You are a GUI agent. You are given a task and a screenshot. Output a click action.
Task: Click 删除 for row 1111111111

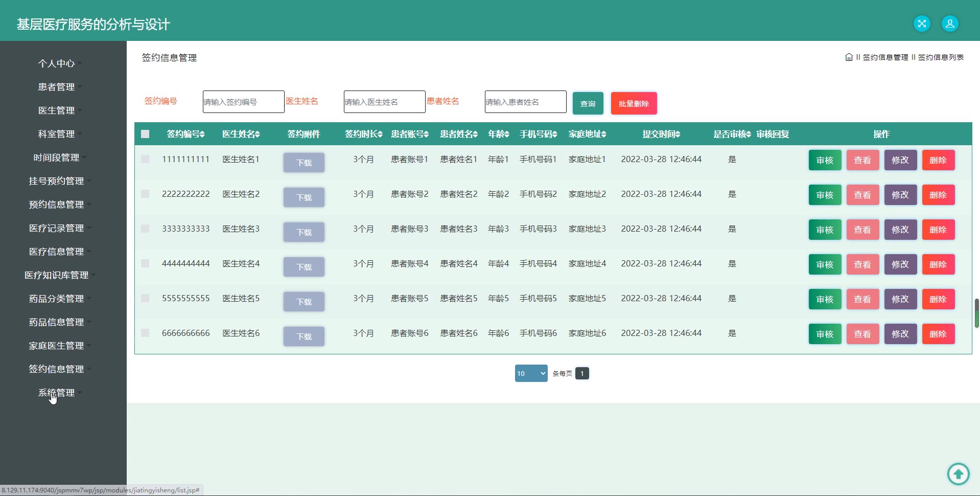point(938,160)
